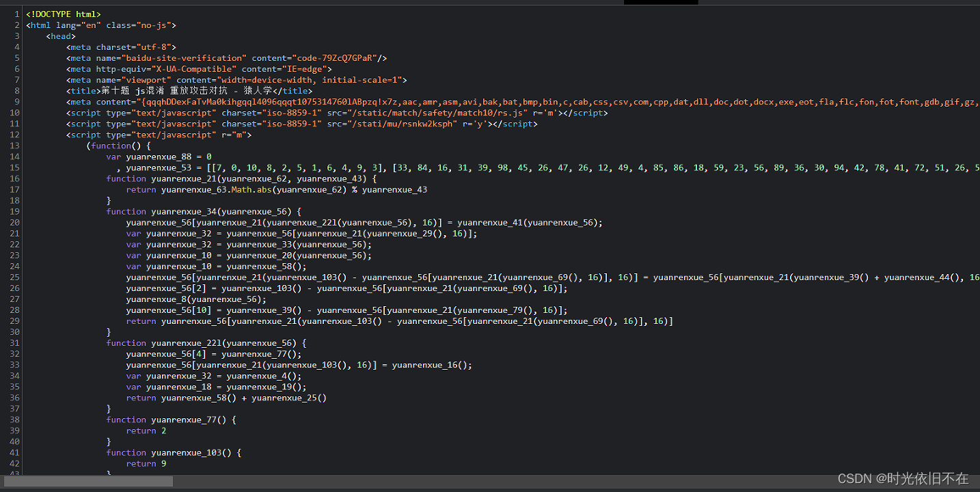
Task: Click the <head> tag on line 3
Action: 61,36
